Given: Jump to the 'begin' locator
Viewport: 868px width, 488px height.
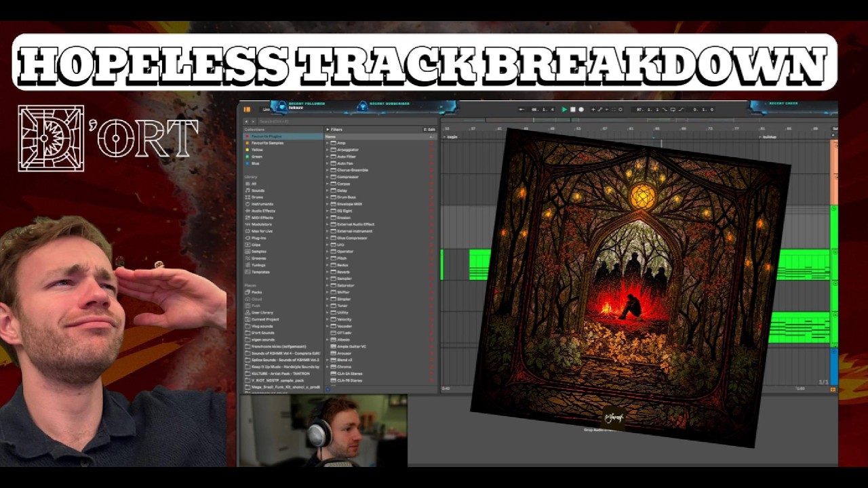Looking at the screenshot, I should click(450, 136).
